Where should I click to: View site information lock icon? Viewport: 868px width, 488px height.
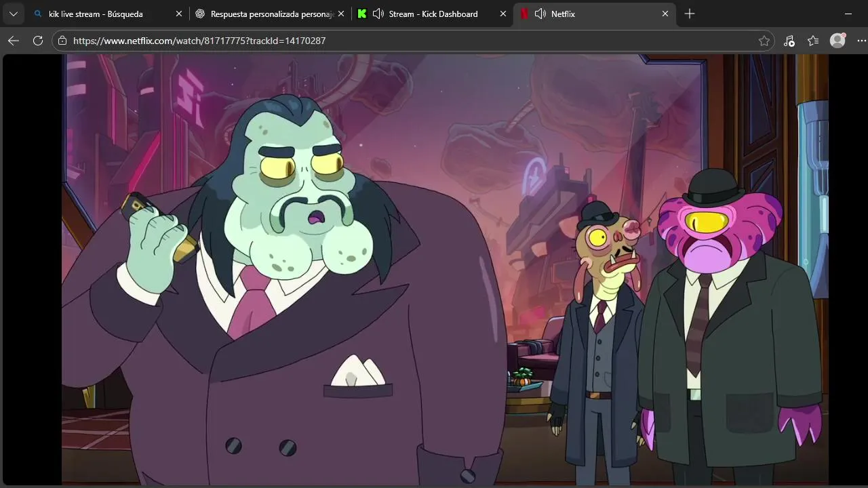[62, 41]
